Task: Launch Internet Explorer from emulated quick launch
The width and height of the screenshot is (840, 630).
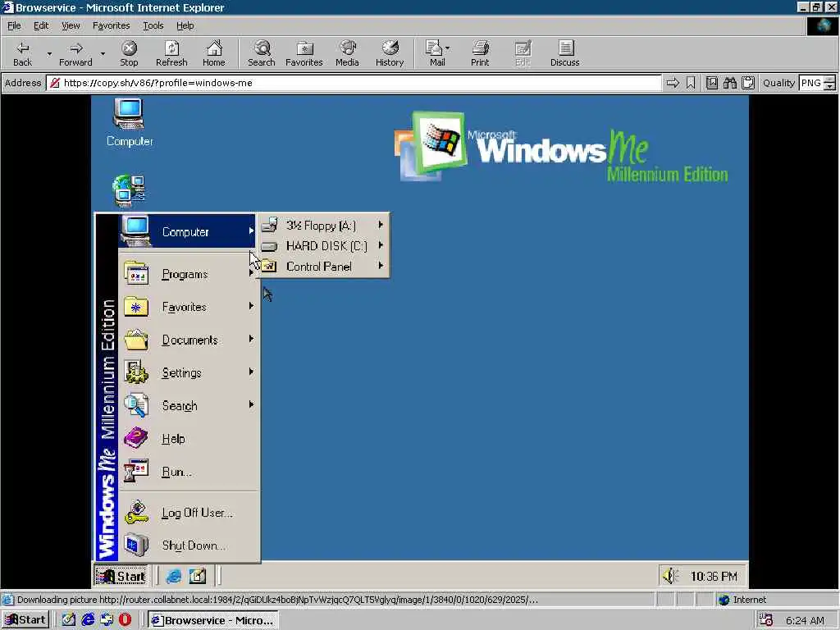Action: [x=174, y=576]
